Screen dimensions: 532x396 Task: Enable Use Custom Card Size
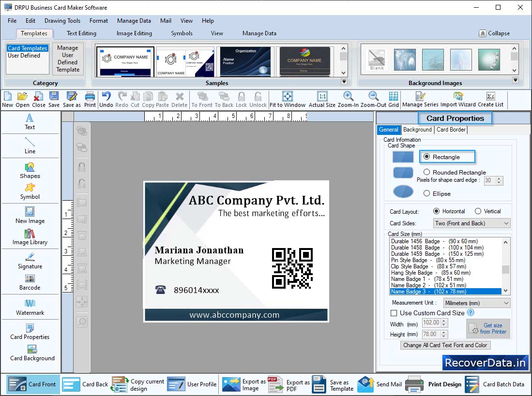[394, 313]
